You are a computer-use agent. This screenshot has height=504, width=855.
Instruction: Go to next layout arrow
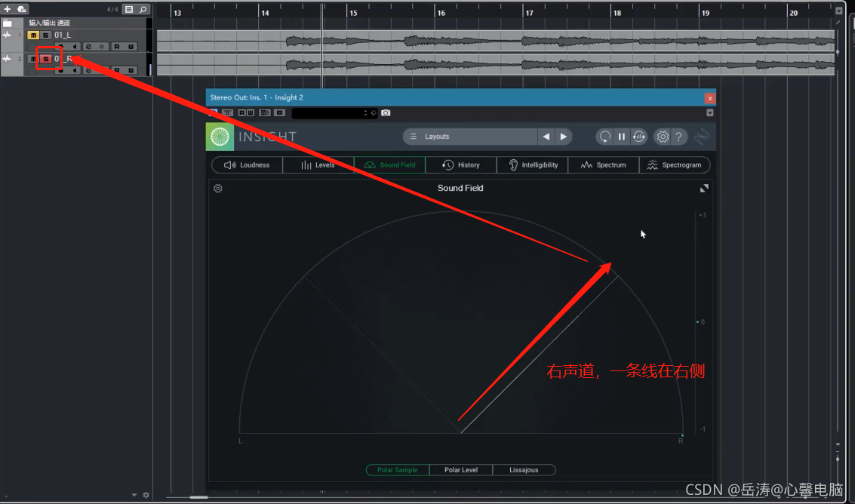point(563,137)
